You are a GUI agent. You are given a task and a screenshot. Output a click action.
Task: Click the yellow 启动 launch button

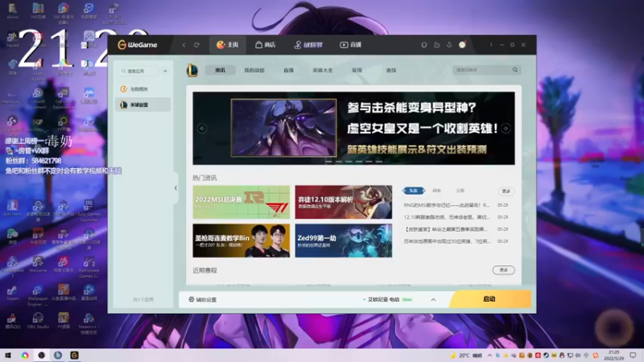pyautogui.click(x=489, y=299)
